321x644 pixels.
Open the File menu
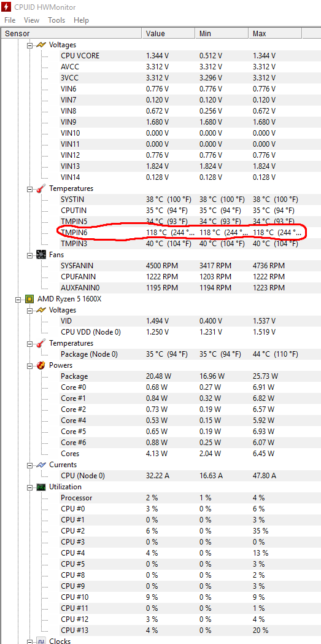pos(10,20)
